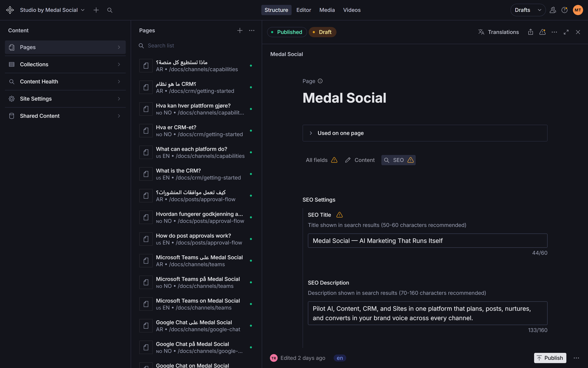Open the Pages pane three-dot menu
The width and height of the screenshot is (588, 368).
point(252,30)
